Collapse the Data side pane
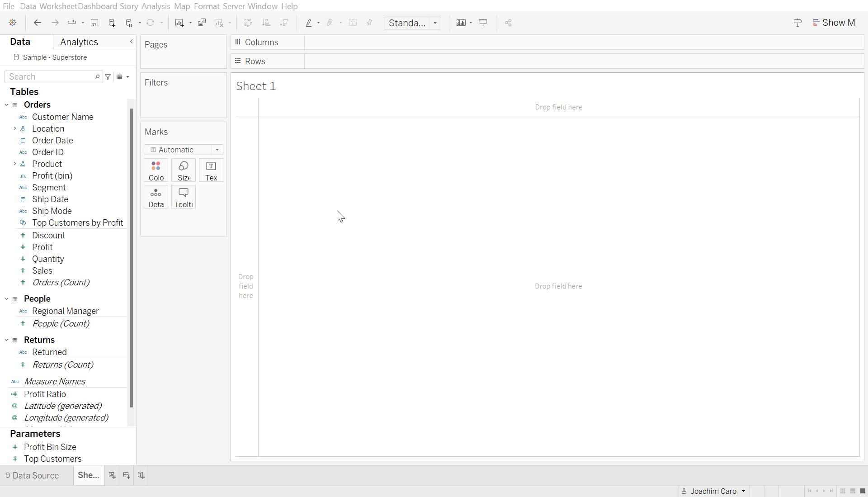 pyautogui.click(x=132, y=42)
